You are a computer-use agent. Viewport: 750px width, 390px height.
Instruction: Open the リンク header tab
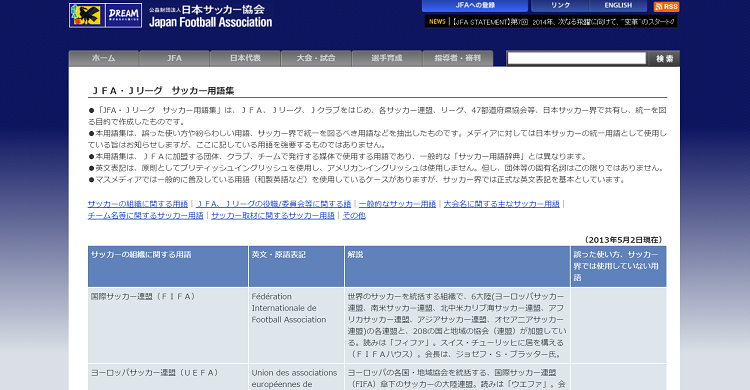click(560, 6)
